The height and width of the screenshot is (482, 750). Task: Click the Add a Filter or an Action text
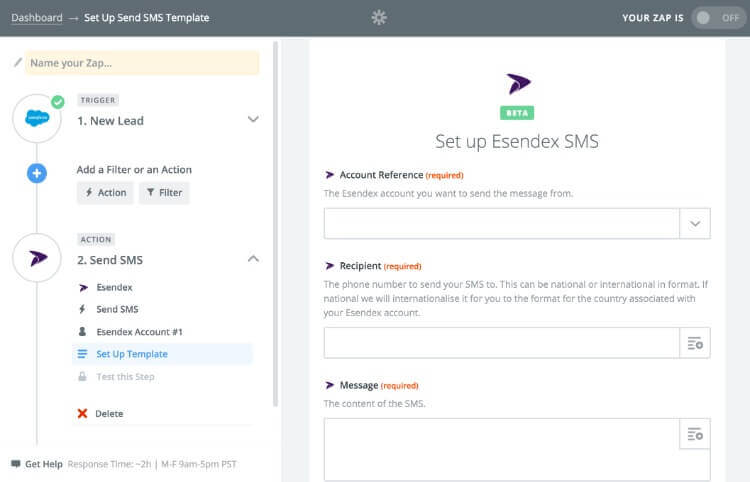134,170
